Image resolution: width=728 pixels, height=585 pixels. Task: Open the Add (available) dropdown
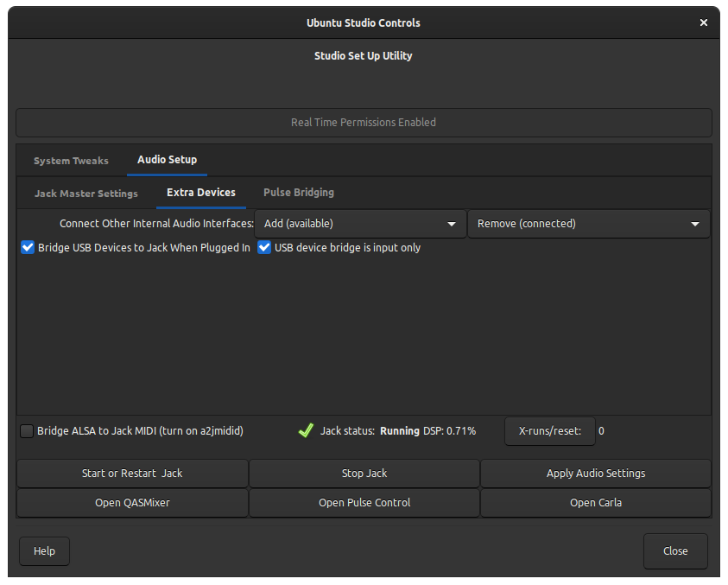[x=360, y=224]
